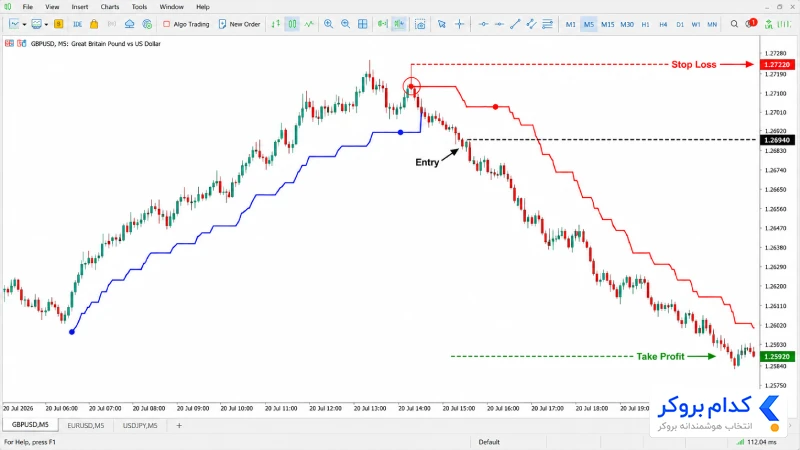Screen dimensions: 800x450
Task: Switch chart to candlesticks mode
Action: (x=292, y=24)
